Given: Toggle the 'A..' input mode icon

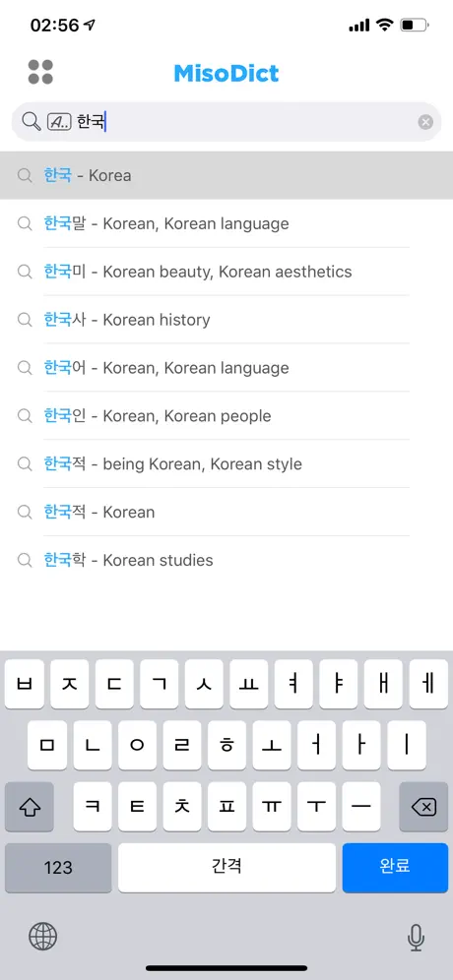Looking at the screenshot, I should click(x=59, y=121).
